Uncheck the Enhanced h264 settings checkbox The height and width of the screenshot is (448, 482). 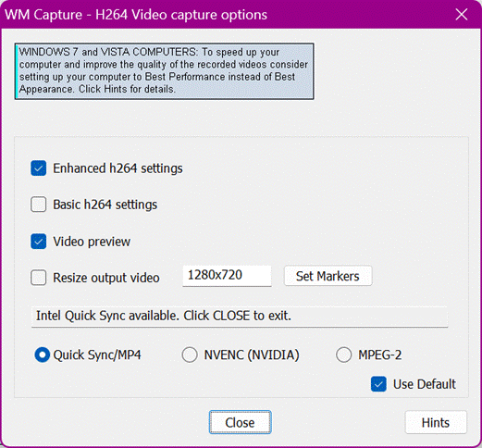39,168
